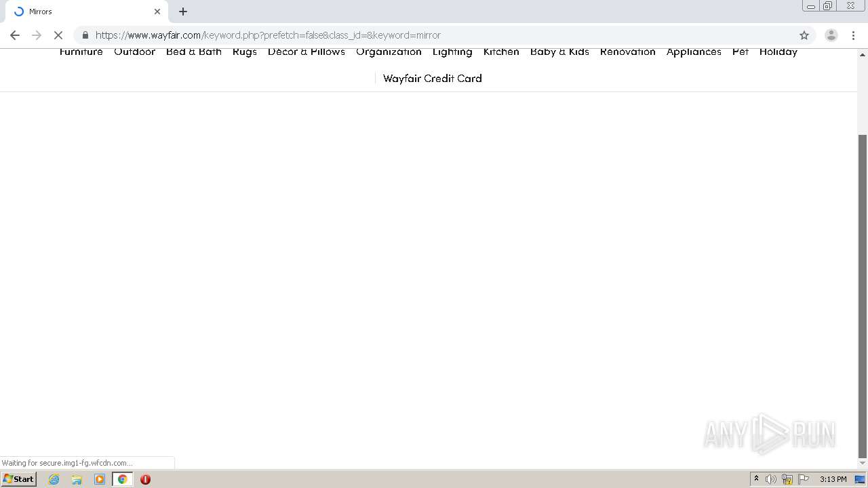Open a new tab

coord(183,12)
